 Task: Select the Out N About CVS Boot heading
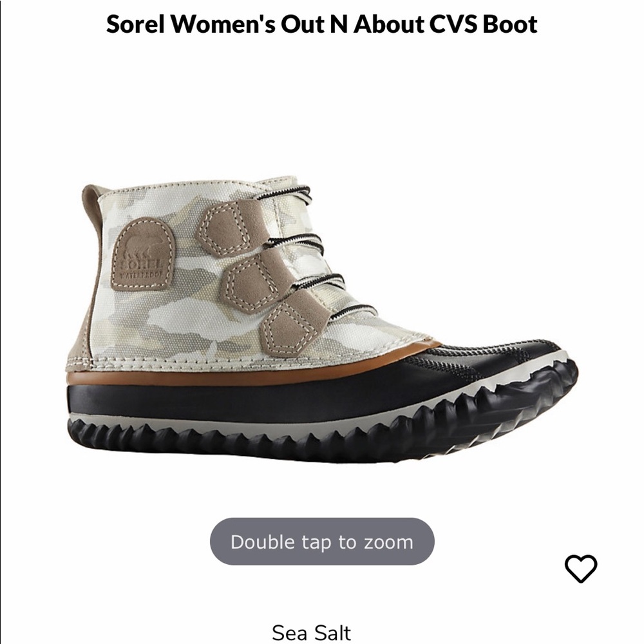coord(321,26)
